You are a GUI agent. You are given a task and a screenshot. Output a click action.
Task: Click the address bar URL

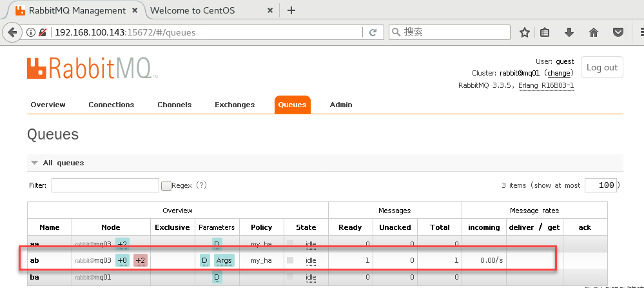pyautogui.click(x=126, y=32)
